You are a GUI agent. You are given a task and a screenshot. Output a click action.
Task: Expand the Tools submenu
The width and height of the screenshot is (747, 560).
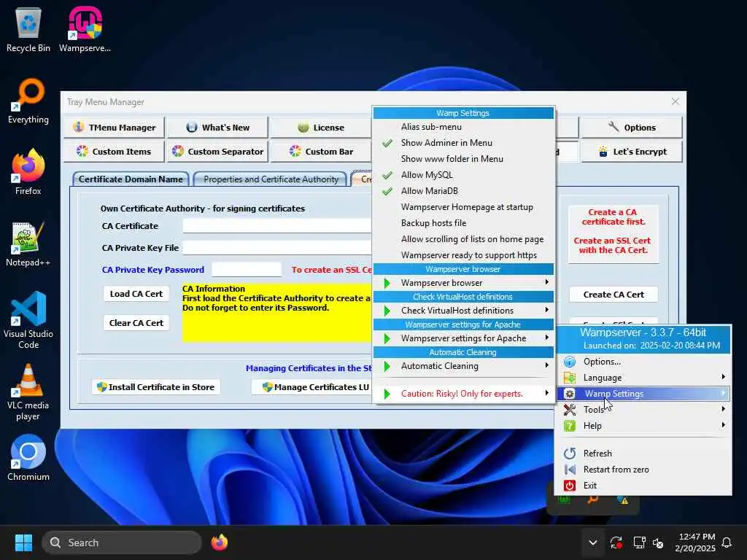pos(644,410)
